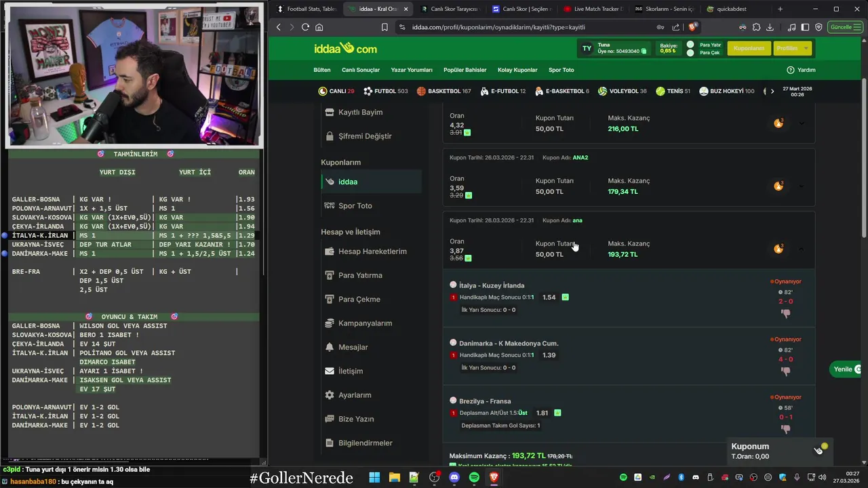Click the browser address bar URL
The height and width of the screenshot is (488, 868).
click(x=498, y=27)
